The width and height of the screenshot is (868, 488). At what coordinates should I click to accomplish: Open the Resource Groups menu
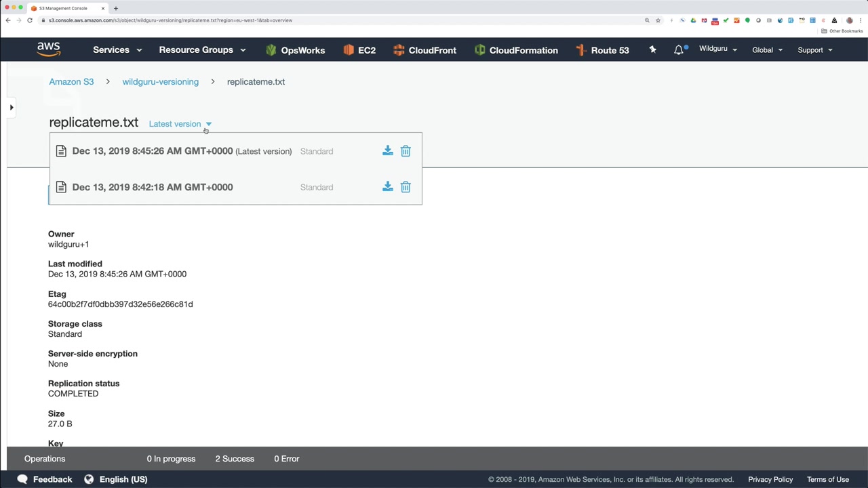click(x=202, y=49)
